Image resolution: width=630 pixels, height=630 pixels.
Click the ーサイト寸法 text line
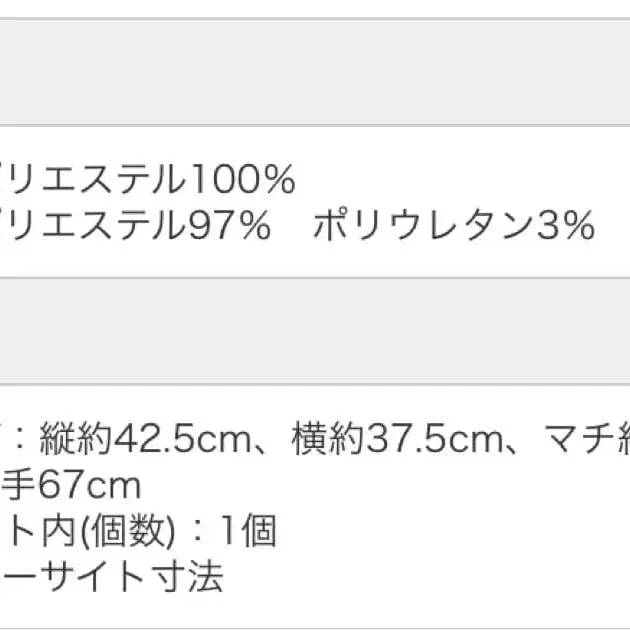(x=112, y=577)
